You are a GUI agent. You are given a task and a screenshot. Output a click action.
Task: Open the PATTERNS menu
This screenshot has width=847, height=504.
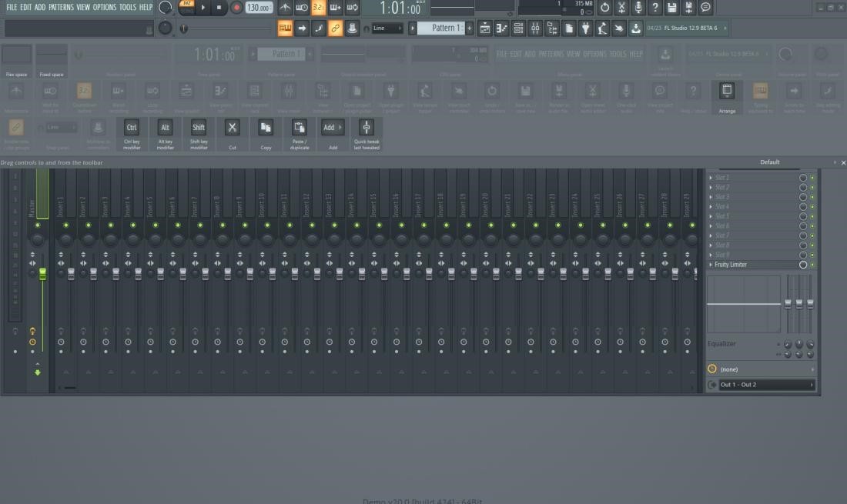pos(62,7)
